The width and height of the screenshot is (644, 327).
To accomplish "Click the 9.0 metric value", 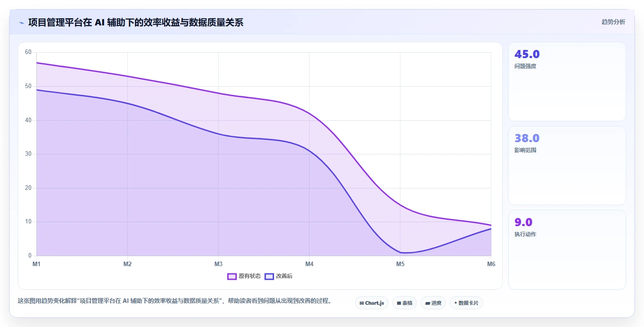I will tap(524, 223).
